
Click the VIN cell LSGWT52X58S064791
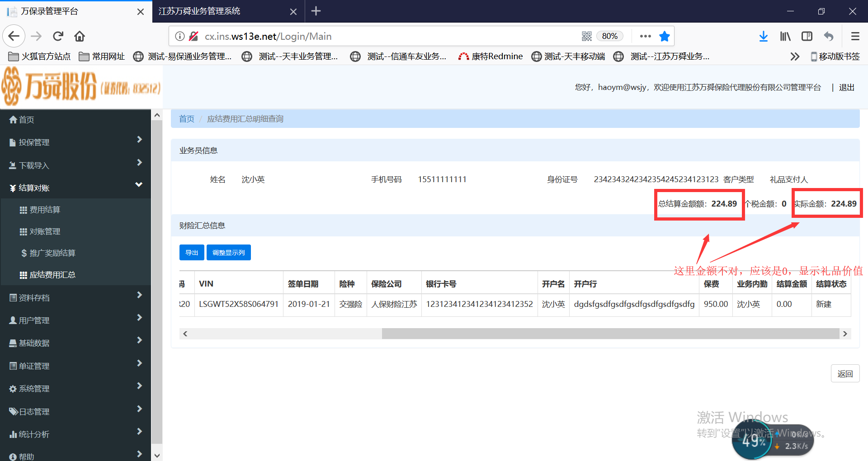[x=239, y=305]
